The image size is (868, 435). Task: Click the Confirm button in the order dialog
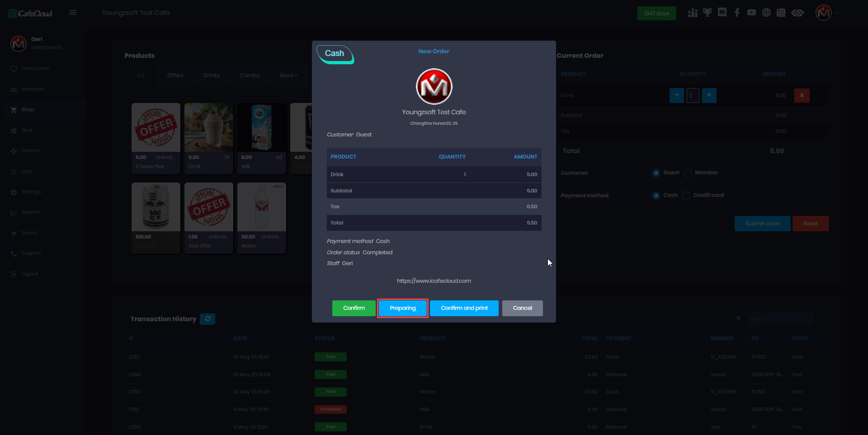pyautogui.click(x=354, y=308)
